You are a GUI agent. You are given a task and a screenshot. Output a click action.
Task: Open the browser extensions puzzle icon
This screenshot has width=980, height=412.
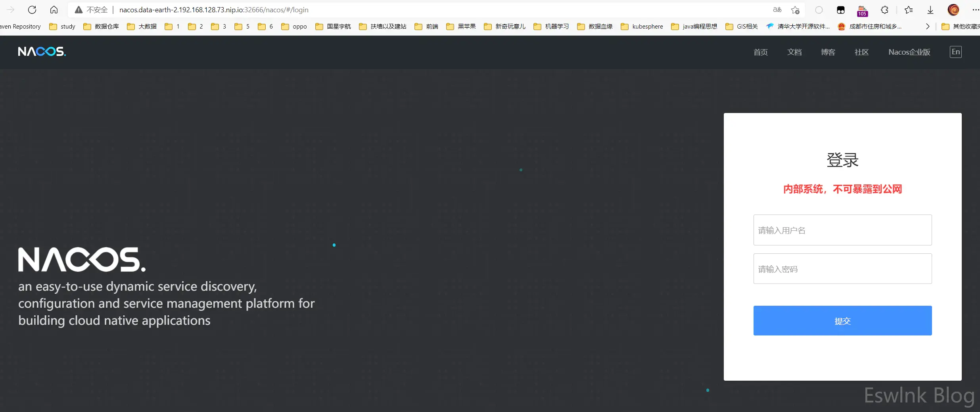pos(884,10)
